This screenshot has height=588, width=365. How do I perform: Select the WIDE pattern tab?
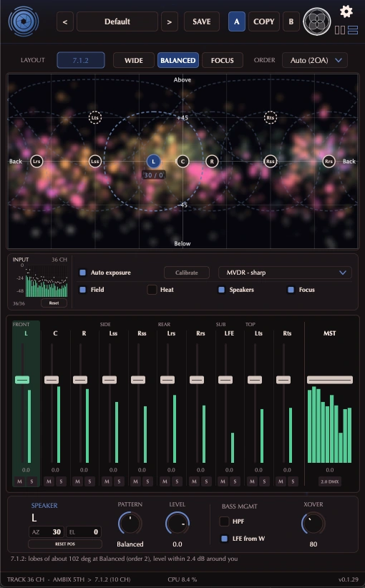pyautogui.click(x=134, y=60)
